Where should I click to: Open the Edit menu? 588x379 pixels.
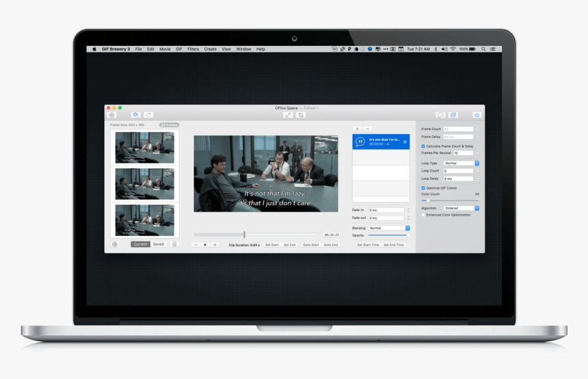[150, 49]
